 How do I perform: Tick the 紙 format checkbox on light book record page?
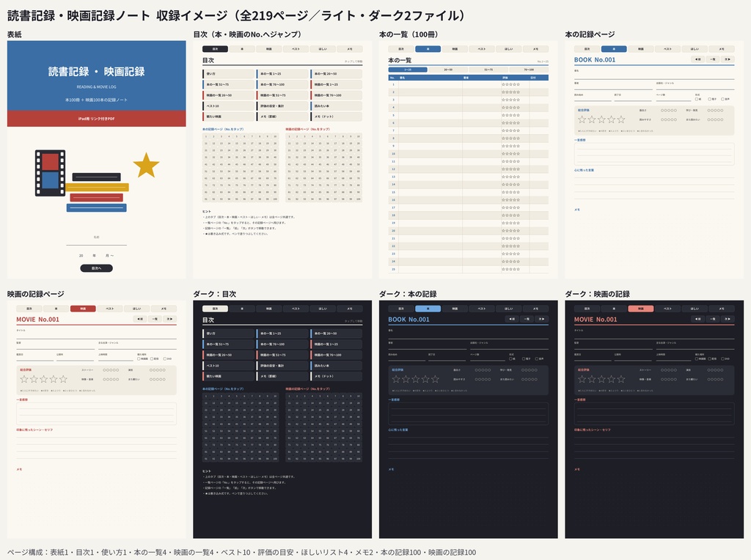(x=697, y=99)
